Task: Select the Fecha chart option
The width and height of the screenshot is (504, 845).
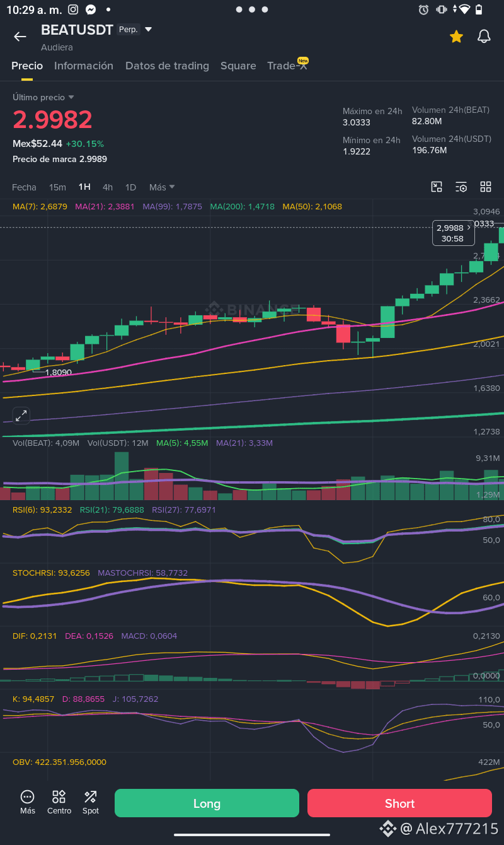Action: (x=24, y=187)
